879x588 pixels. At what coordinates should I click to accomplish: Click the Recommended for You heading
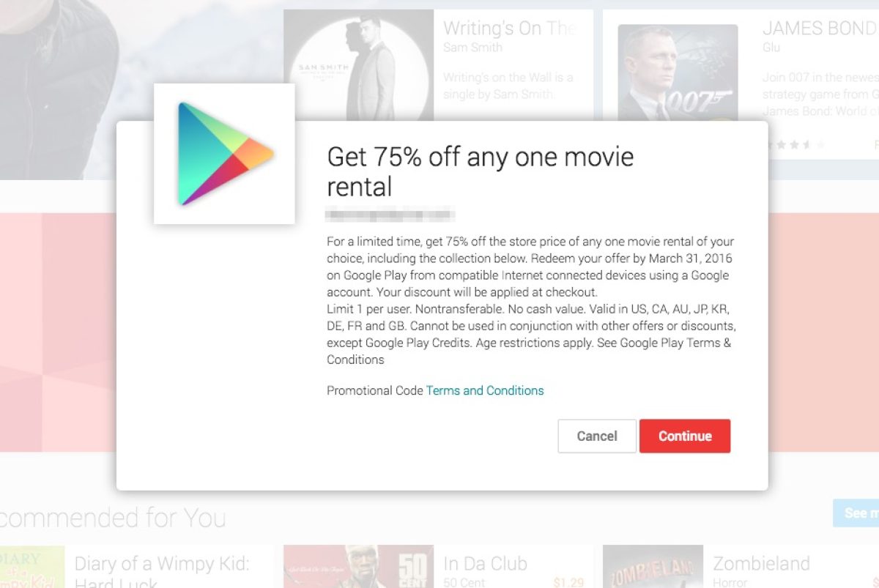tap(113, 518)
